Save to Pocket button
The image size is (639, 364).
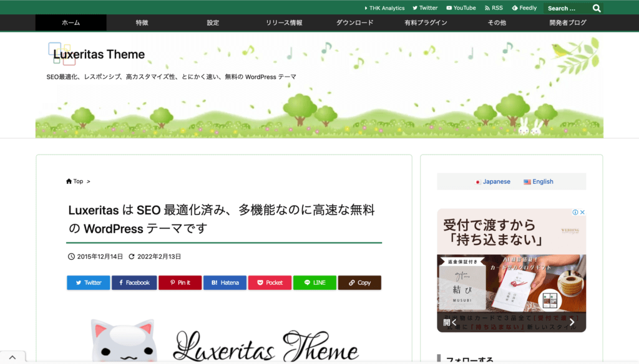point(270,282)
